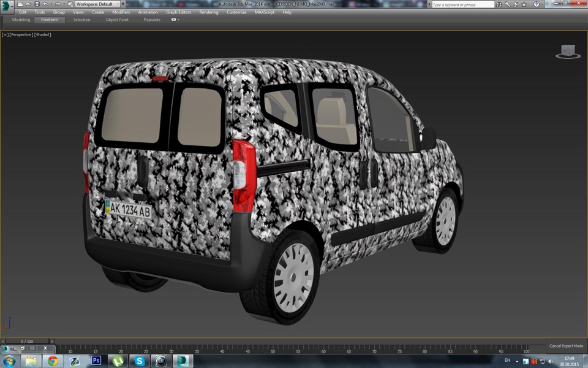The image size is (588, 368).
Task: Click frame 50 on the timeline track
Action: [x=273, y=349]
